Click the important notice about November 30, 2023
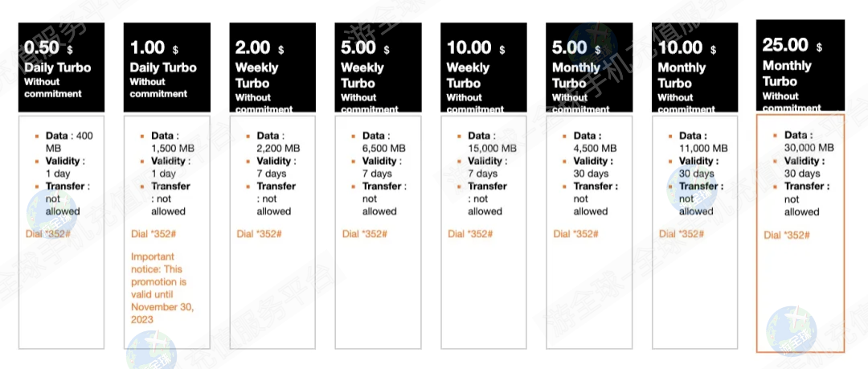Screen dimensions: 868x369 163,288
